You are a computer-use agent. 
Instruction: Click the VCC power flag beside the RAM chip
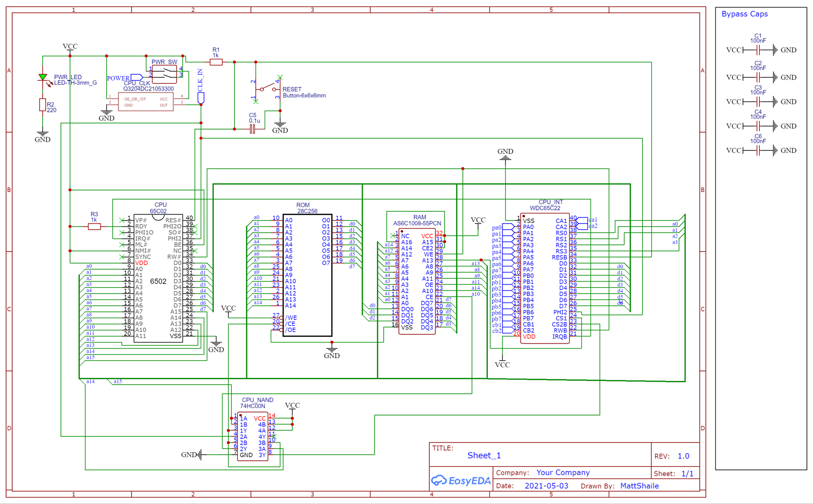(x=478, y=222)
